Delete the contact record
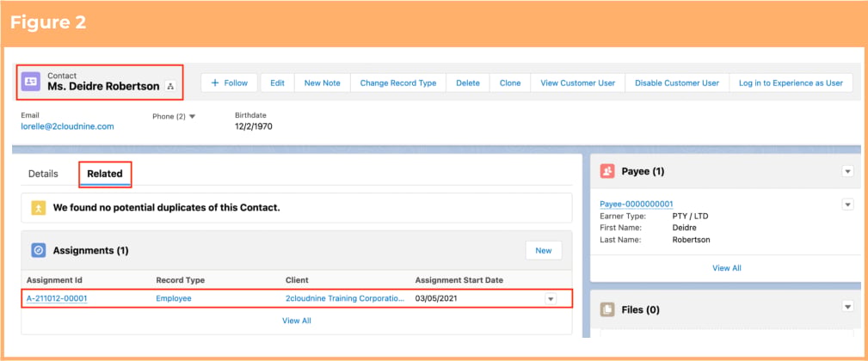 [468, 83]
